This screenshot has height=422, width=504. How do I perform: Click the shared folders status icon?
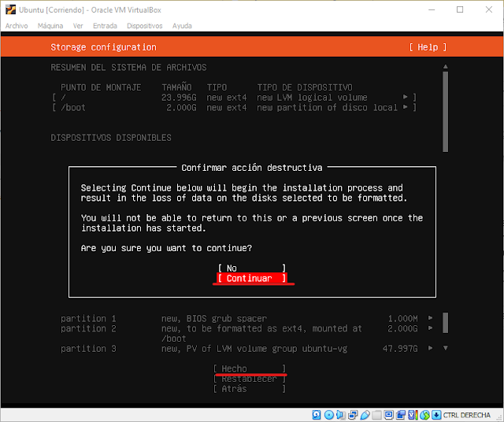(x=376, y=415)
